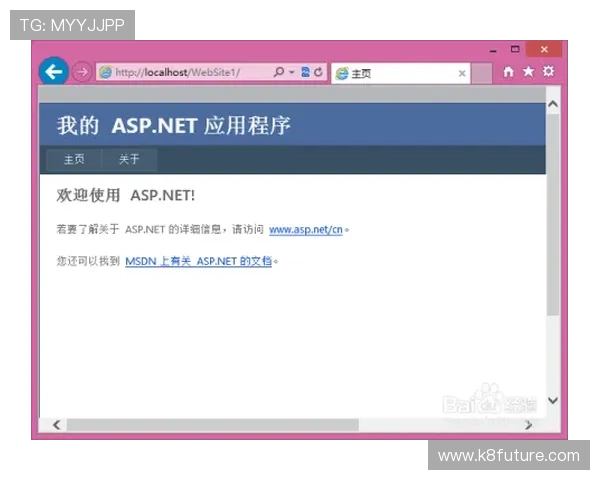Open the www.asp.net/cn link
The height and width of the screenshot is (480, 600).
pos(306,230)
